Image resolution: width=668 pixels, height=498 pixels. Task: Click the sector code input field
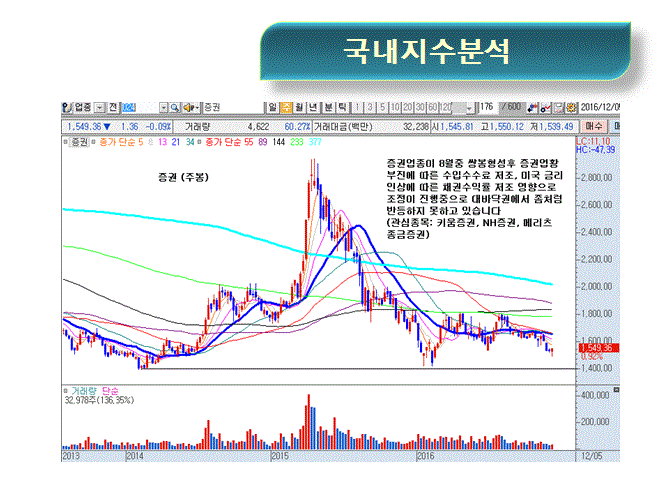click(x=140, y=108)
